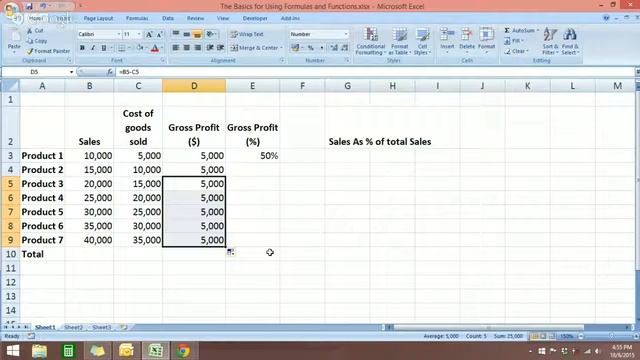Click the Name Box showing D5

[x=38, y=72]
